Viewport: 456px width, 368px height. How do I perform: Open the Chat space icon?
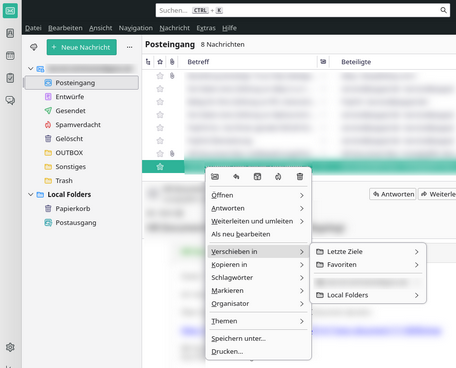(10, 100)
